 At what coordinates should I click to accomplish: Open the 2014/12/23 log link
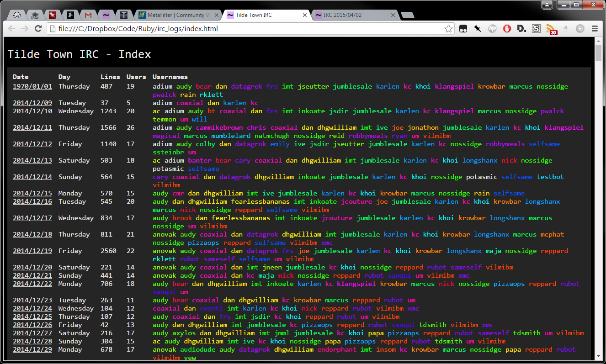coord(32,300)
